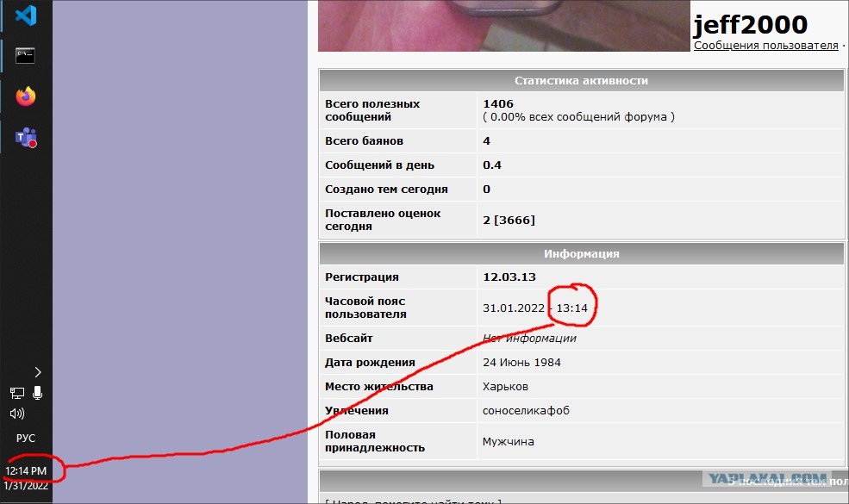Click the 'Место жительства' label
Image resolution: width=849 pixels, height=504 pixels.
coord(379,387)
